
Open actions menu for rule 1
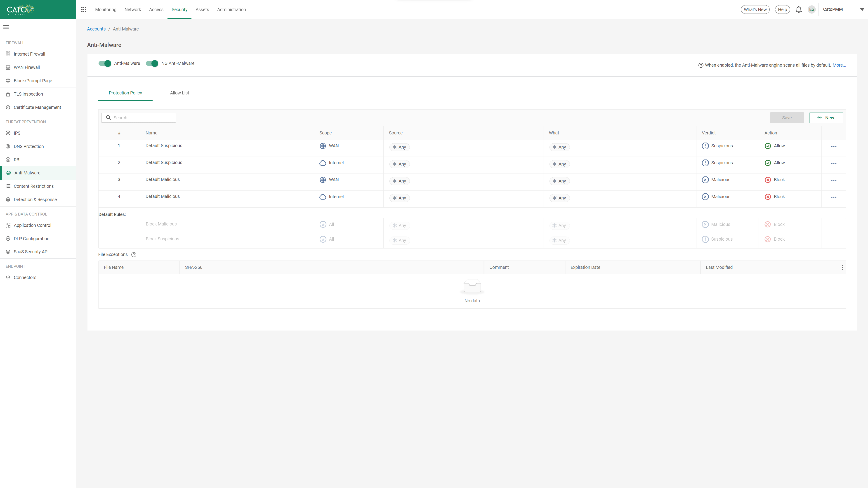(834, 146)
